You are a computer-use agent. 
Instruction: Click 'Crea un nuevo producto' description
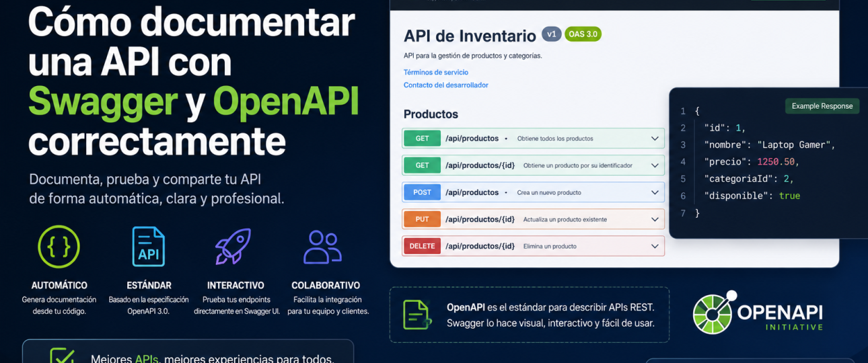pos(549,192)
